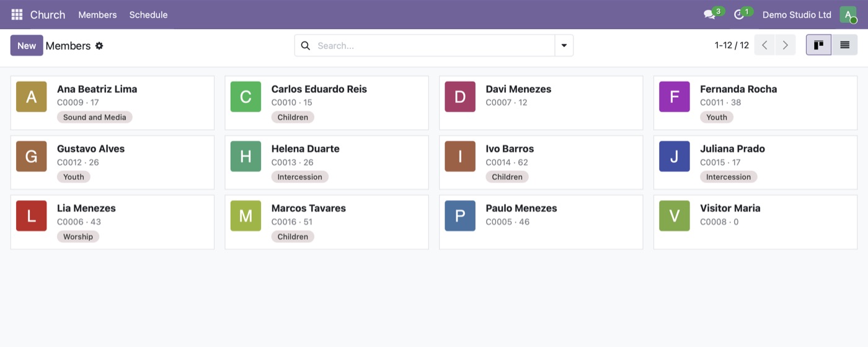Image resolution: width=868 pixels, height=347 pixels.
Task: Go to next page of records
Action: pyautogui.click(x=786, y=45)
